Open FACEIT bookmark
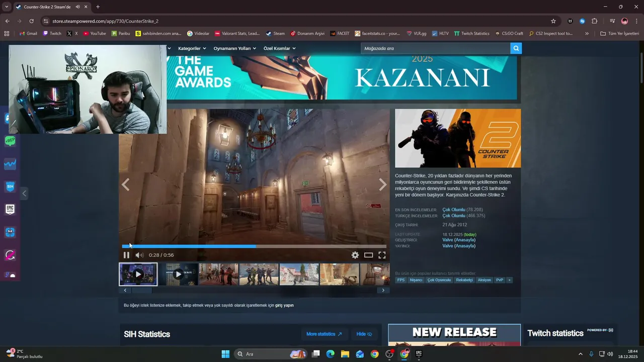 340,34
